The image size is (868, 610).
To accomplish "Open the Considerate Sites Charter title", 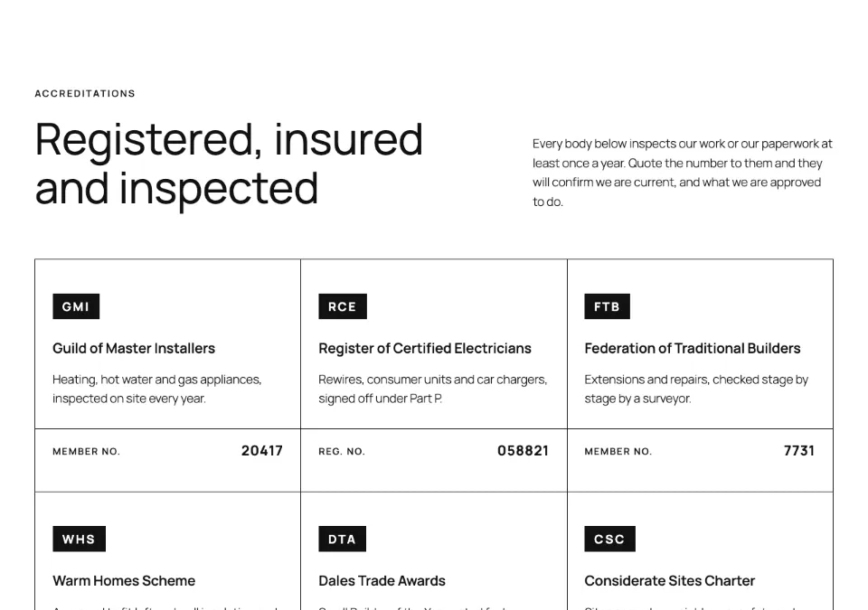I will [x=669, y=581].
